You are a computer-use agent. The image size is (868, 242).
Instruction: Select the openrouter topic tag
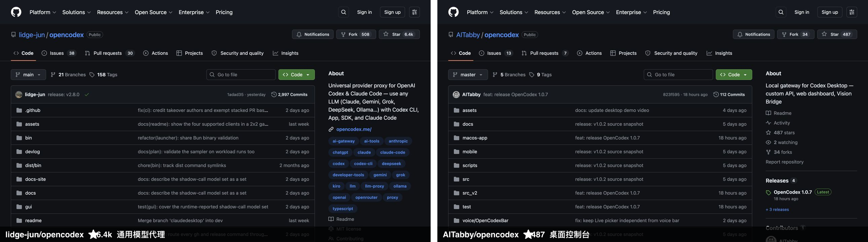(366, 198)
